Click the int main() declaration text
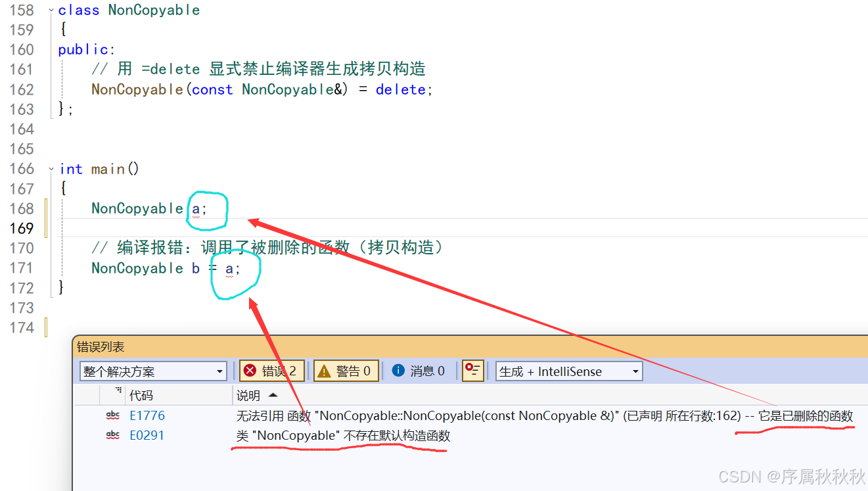 (x=99, y=169)
